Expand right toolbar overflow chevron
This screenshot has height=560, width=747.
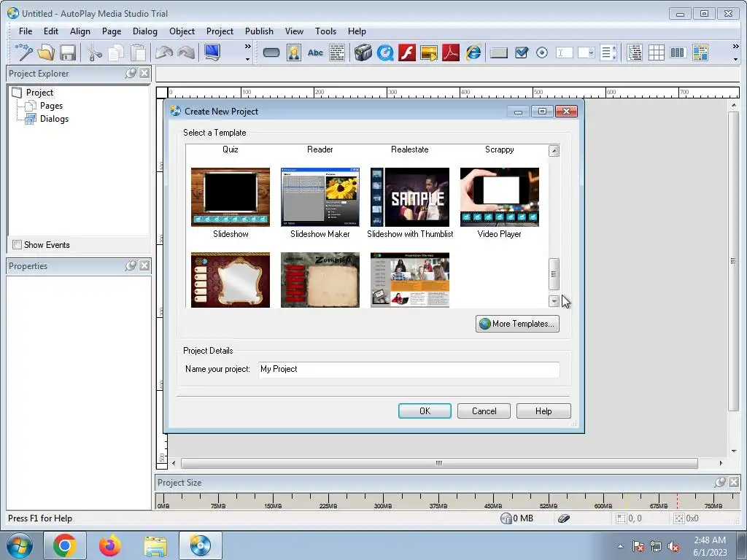coord(735,47)
